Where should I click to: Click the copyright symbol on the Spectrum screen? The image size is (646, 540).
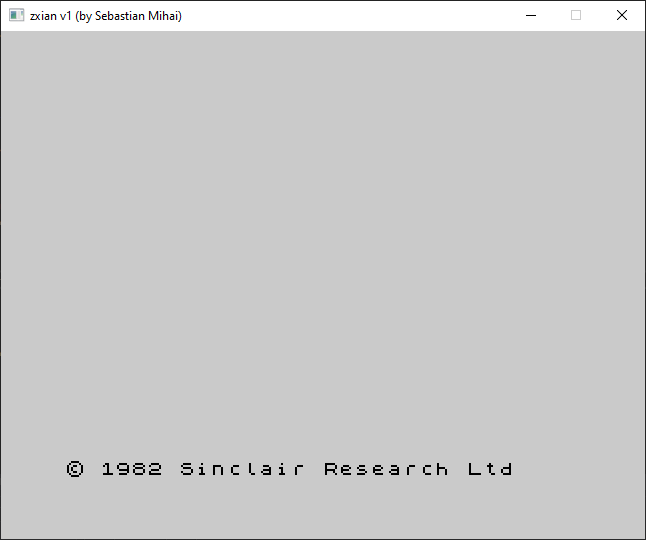point(75,469)
